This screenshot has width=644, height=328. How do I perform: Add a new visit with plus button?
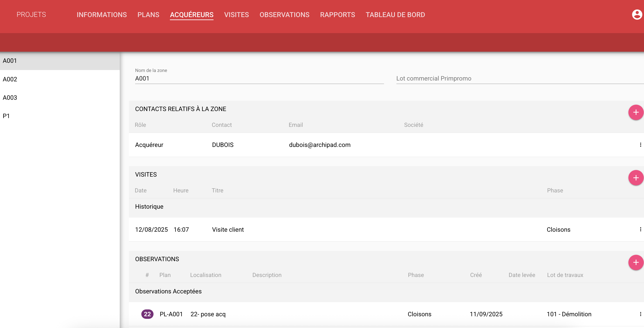pos(635,178)
